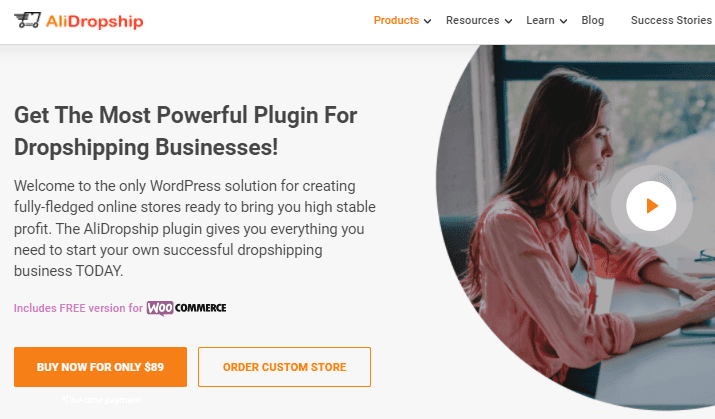Expand the Learn dropdown chevron
This screenshot has width=715, height=419.
[564, 21]
